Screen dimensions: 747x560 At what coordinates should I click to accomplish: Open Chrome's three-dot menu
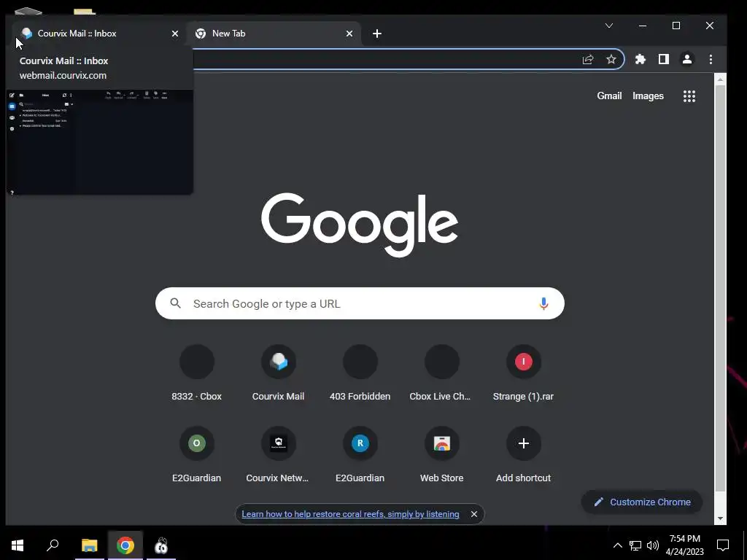[x=711, y=59]
